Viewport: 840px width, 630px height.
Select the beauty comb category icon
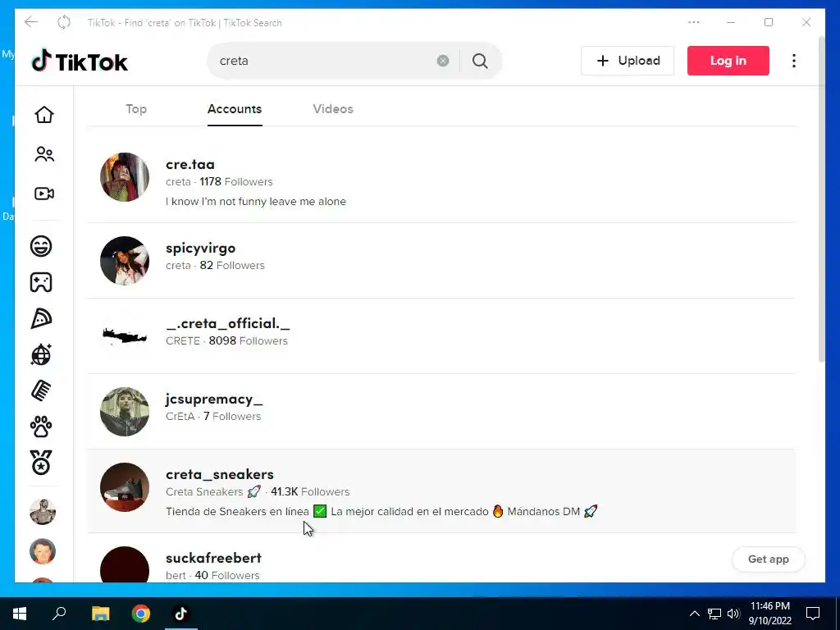pyautogui.click(x=41, y=390)
